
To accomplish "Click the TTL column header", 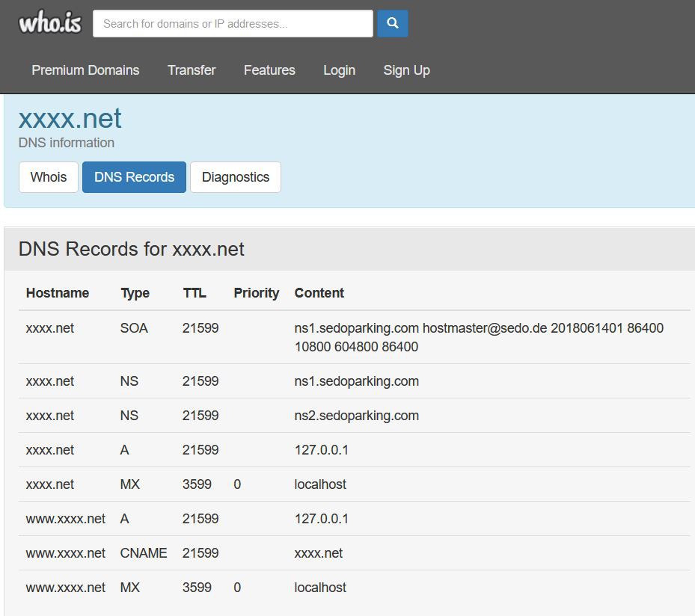I will [195, 293].
